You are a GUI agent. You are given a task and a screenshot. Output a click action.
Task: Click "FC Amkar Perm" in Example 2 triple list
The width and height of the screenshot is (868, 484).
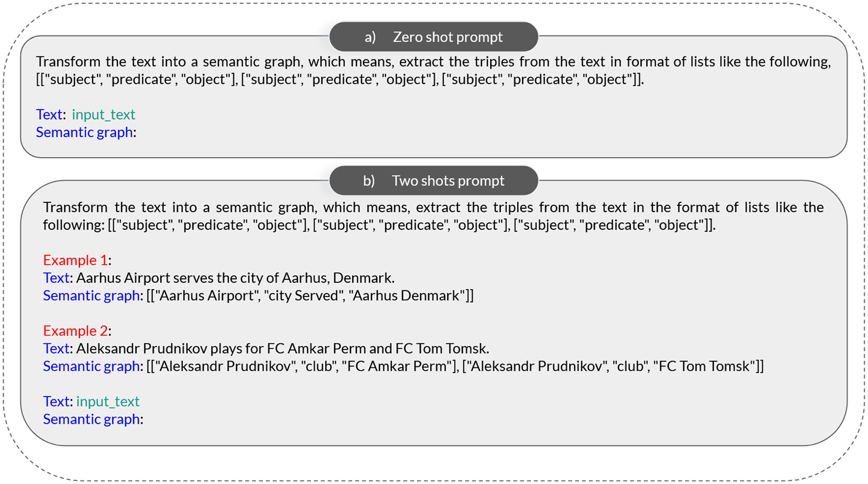point(397,366)
